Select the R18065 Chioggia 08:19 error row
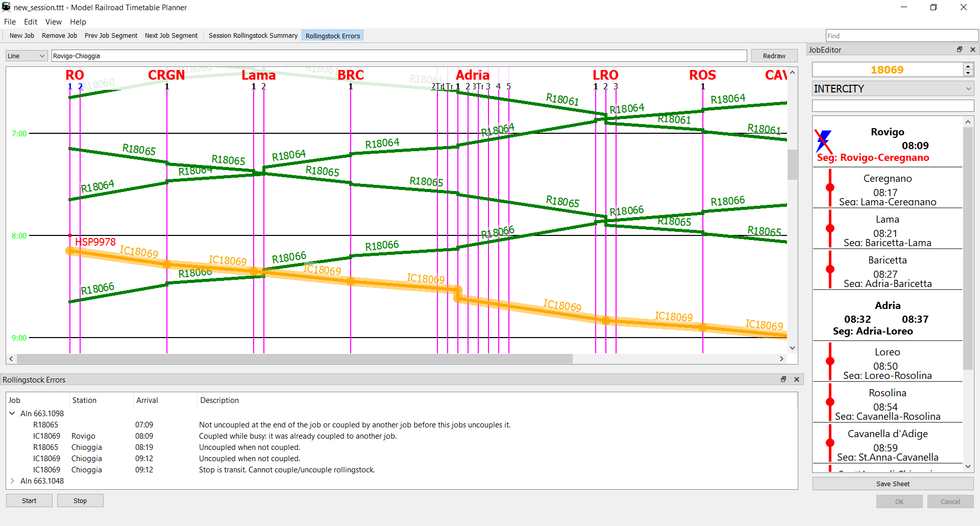Viewport: 980px width, 526px height. 402,447
